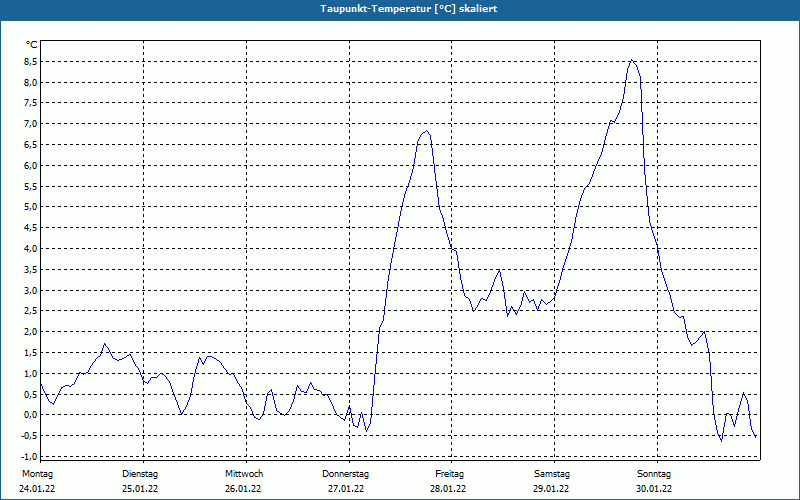Select the 7,5 y-axis value
Image resolution: width=800 pixels, height=500 pixels.
(30, 103)
